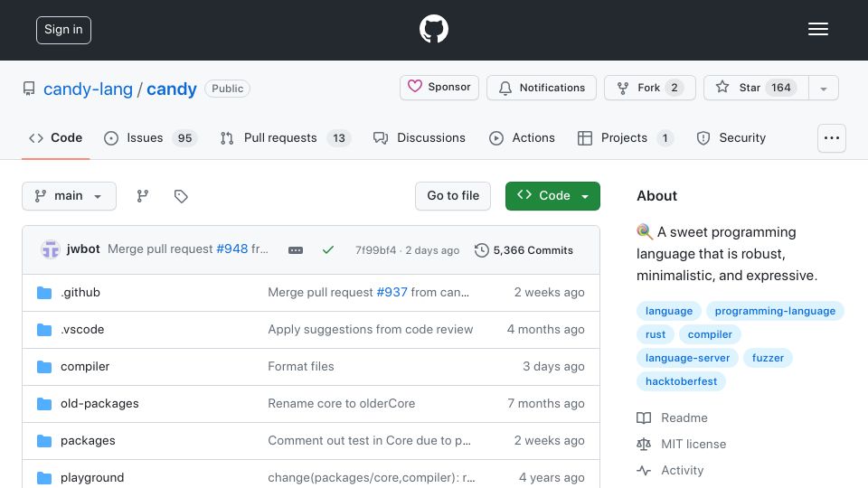868x488 pixels.
Task: Click the .vscode folder icon
Action: coord(44,330)
